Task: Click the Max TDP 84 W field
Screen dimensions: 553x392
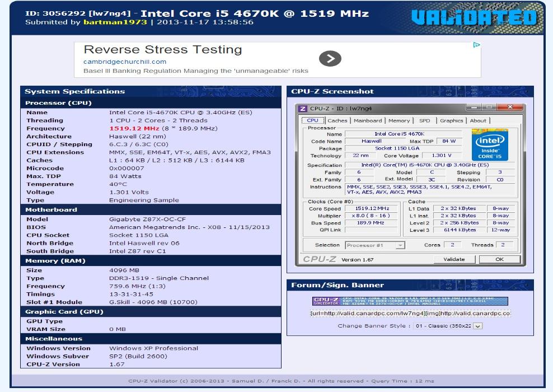Action: click(449, 141)
